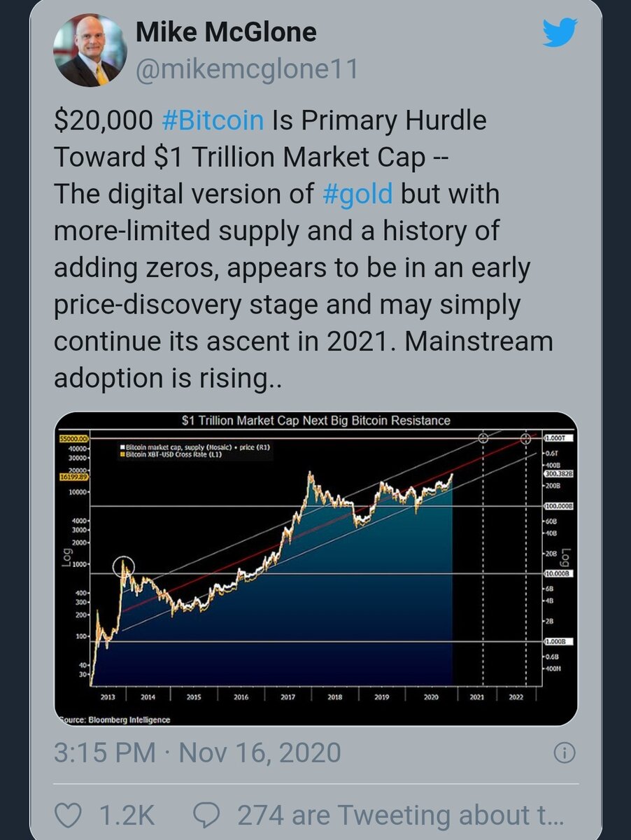Click the tweet body text paragraph
Screen dimensions: 631x840
point(304,249)
